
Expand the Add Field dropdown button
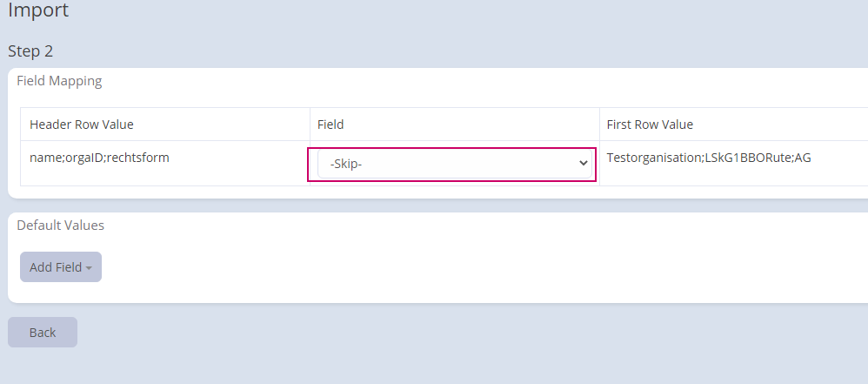click(x=60, y=267)
